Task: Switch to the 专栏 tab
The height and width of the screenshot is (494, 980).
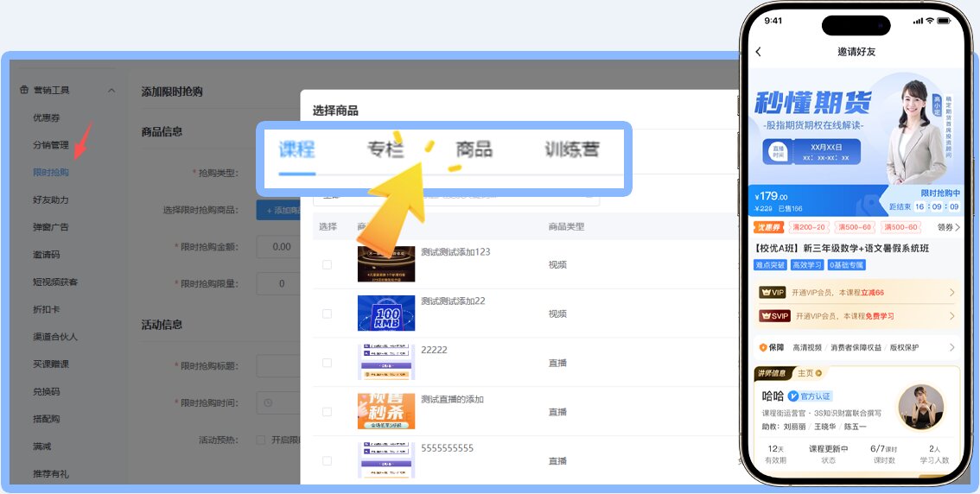Action: pyautogui.click(x=385, y=150)
